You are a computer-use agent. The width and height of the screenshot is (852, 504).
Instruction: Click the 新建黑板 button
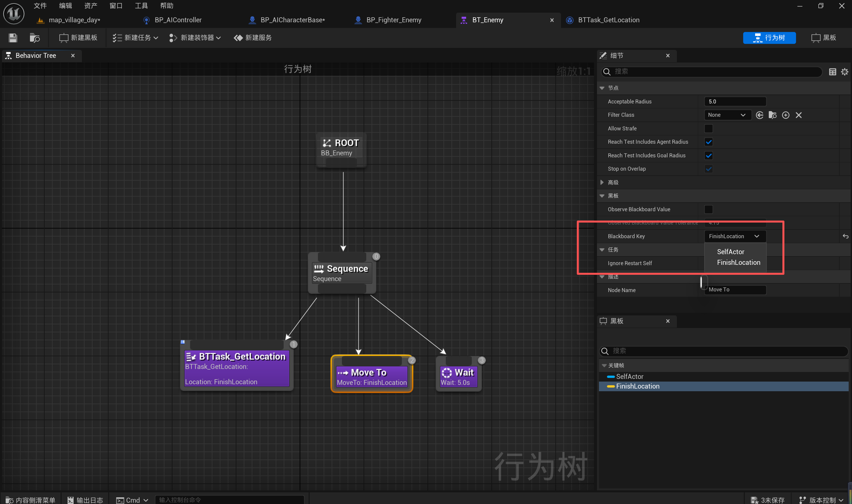[78, 38]
